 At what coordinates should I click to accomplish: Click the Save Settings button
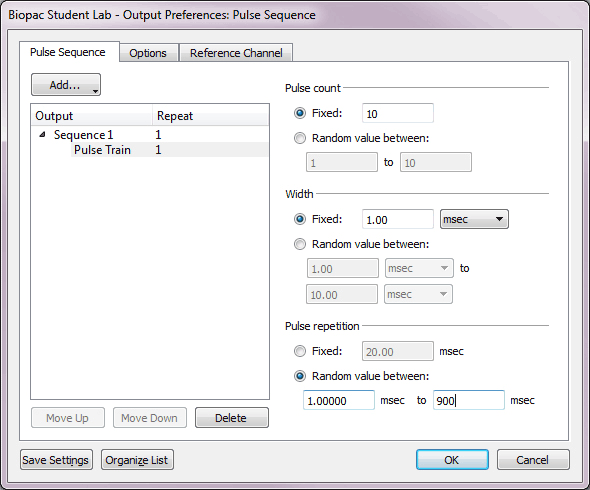[x=56, y=460]
